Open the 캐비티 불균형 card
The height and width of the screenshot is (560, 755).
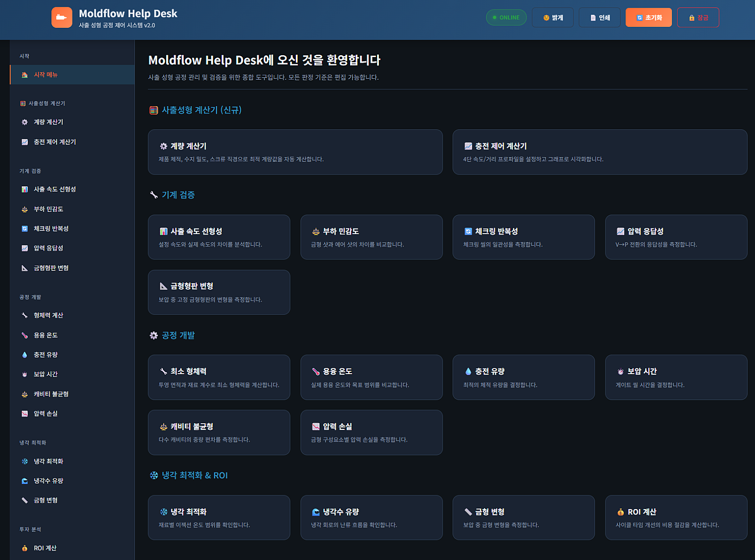[219, 433]
